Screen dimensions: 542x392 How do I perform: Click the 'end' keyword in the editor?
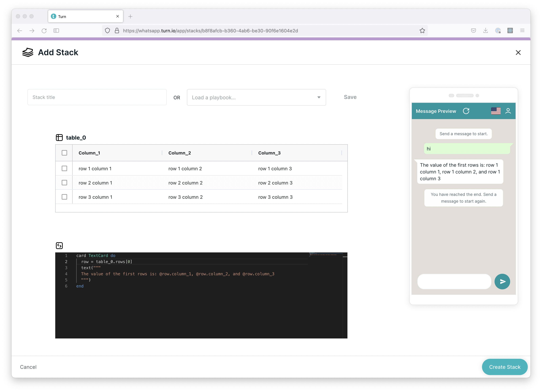click(80, 286)
